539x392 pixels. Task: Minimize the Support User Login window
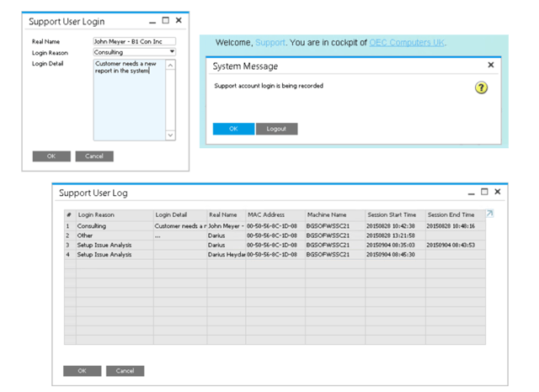point(152,23)
